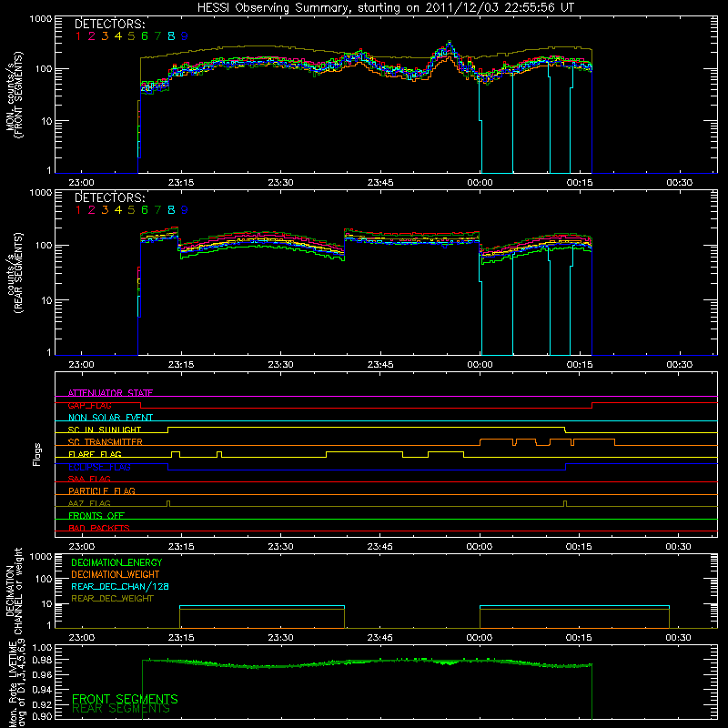
Task: Click the "0.98" livetime axis tick label
Action: pyautogui.click(x=42, y=660)
